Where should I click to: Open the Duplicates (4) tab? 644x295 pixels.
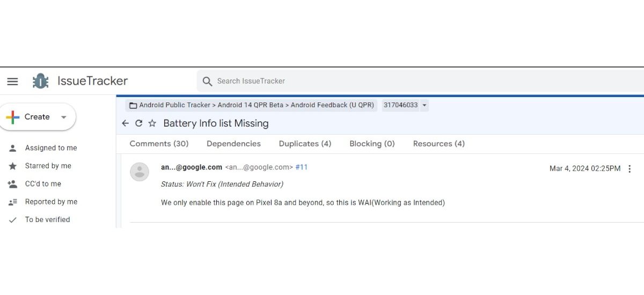[305, 144]
